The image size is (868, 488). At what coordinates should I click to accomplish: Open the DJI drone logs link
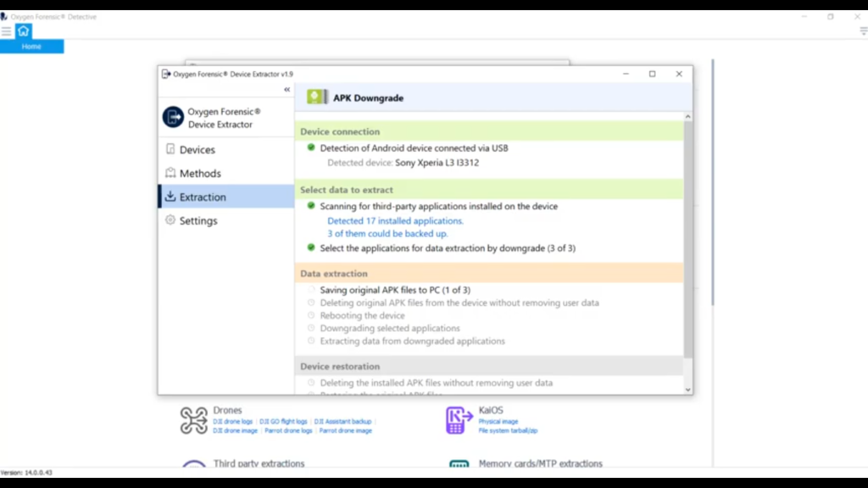point(232,422)
